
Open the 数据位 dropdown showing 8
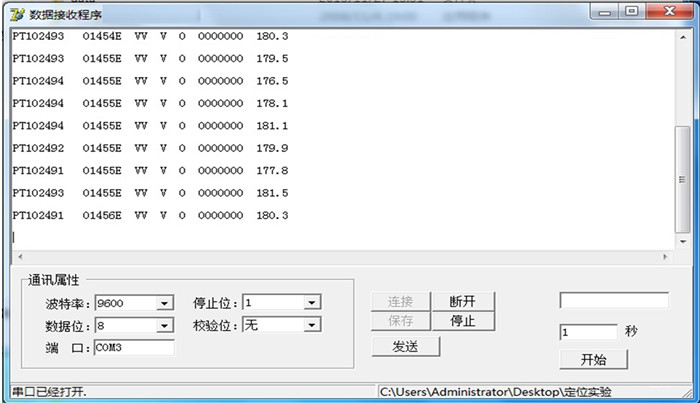point(163,325)
